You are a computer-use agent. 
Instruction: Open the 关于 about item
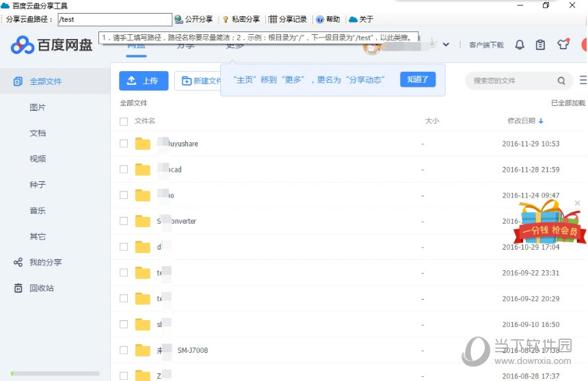coord(361,19)
